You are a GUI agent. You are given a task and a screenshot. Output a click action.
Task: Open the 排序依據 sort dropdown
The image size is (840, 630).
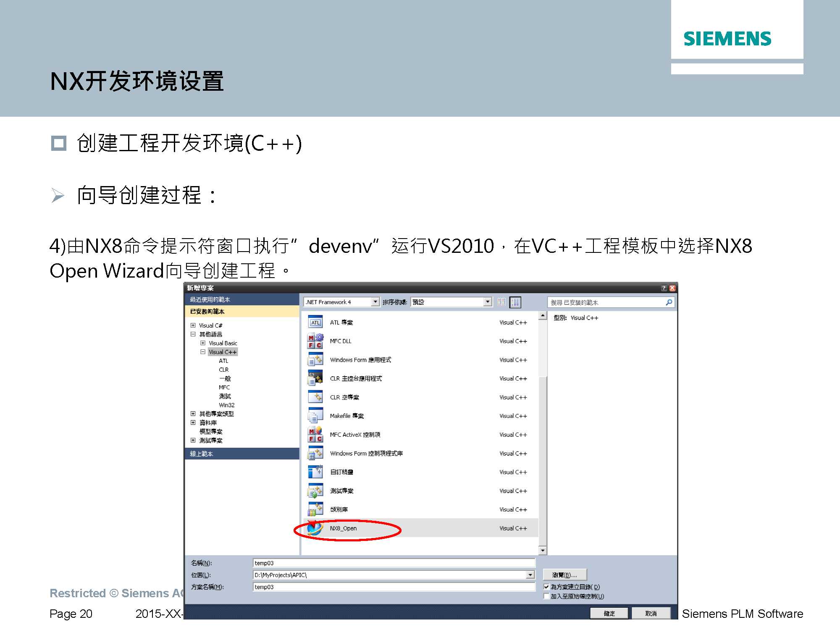point(487,302)
